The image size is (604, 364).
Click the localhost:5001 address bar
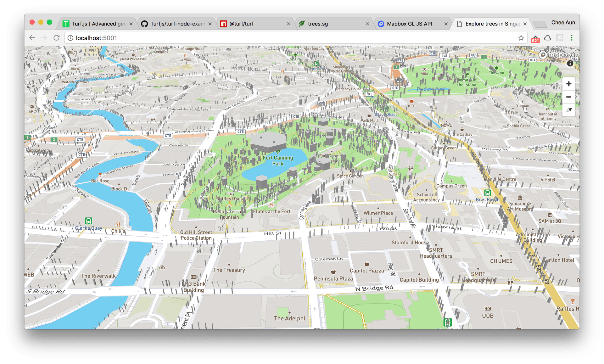pos(283,38)
